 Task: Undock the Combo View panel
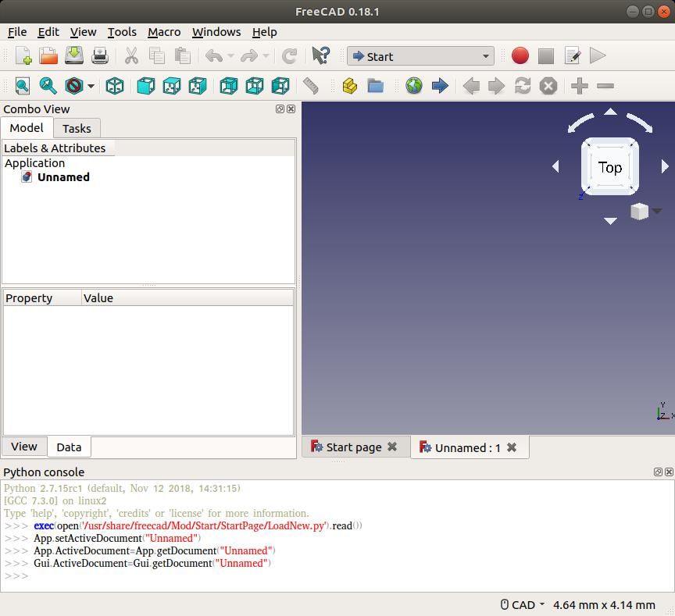[x=280, y=109]
